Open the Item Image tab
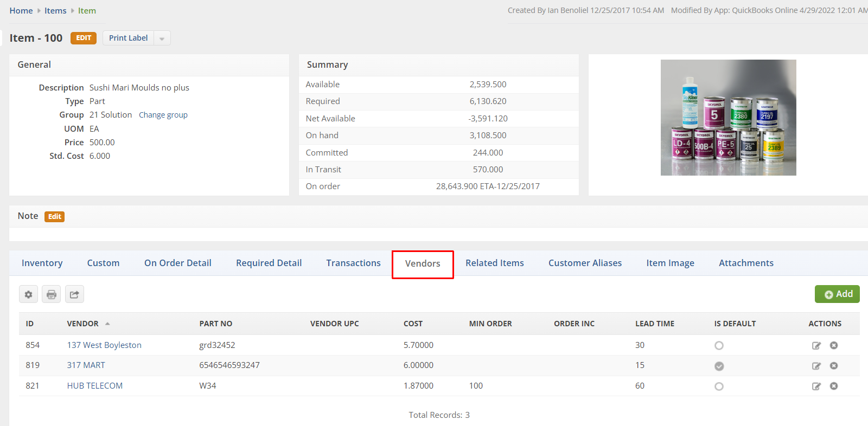This screenshot has width=868, height=426. 670,263
